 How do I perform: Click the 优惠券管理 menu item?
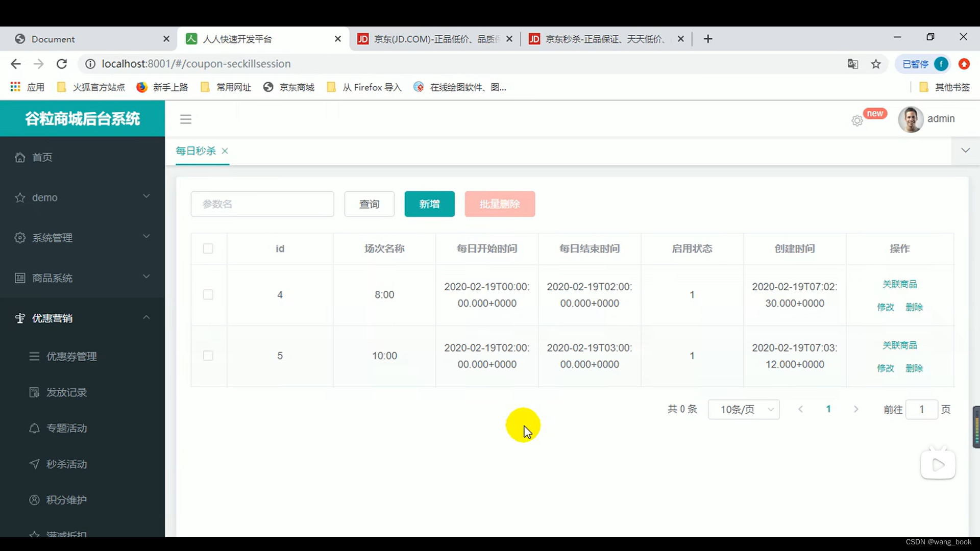(x=71, y=357)
